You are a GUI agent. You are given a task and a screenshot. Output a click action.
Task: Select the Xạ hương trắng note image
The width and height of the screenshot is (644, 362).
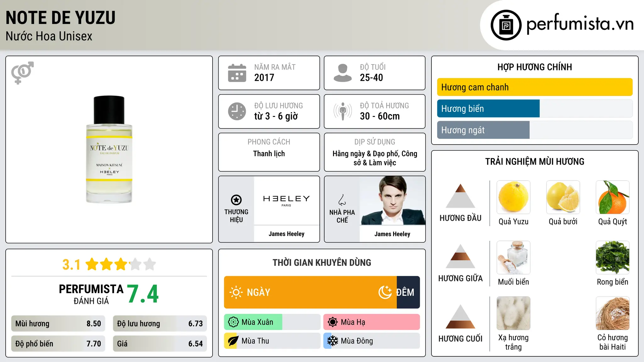514,313
